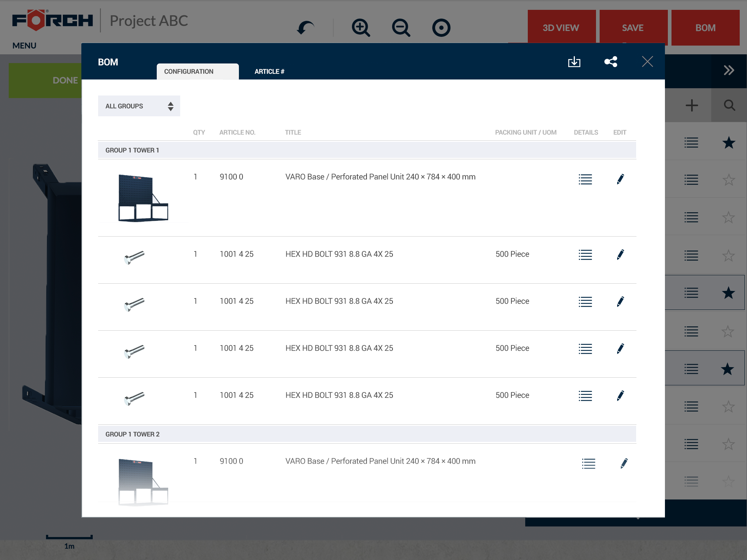
Task: Zoom out with the magnifier minus icon
Action: tap(401, 28)
